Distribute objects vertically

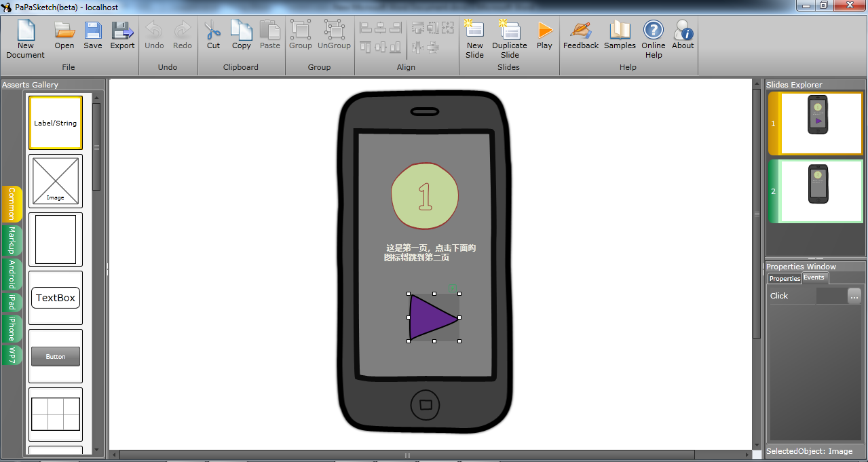pos(433,47)
